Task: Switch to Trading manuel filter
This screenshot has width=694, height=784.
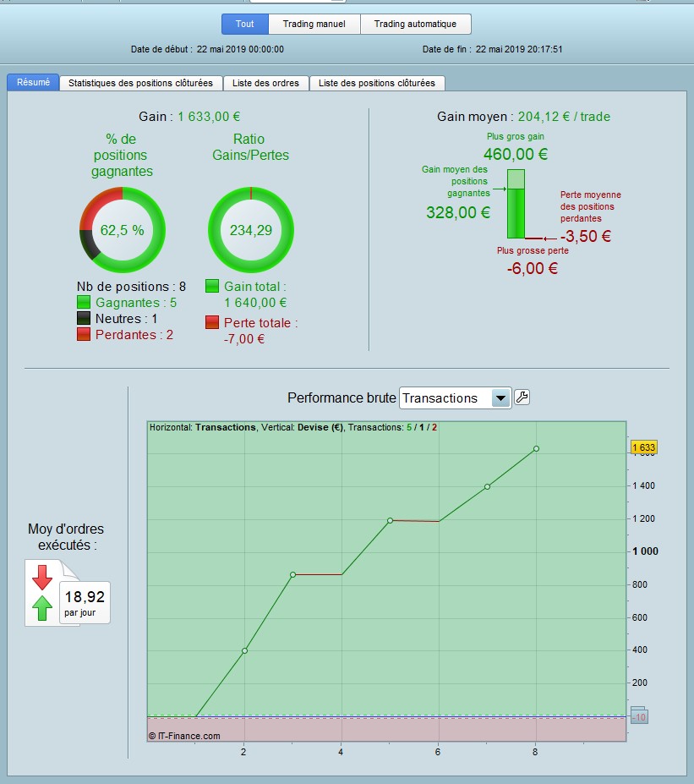Action: click(314, 24)
